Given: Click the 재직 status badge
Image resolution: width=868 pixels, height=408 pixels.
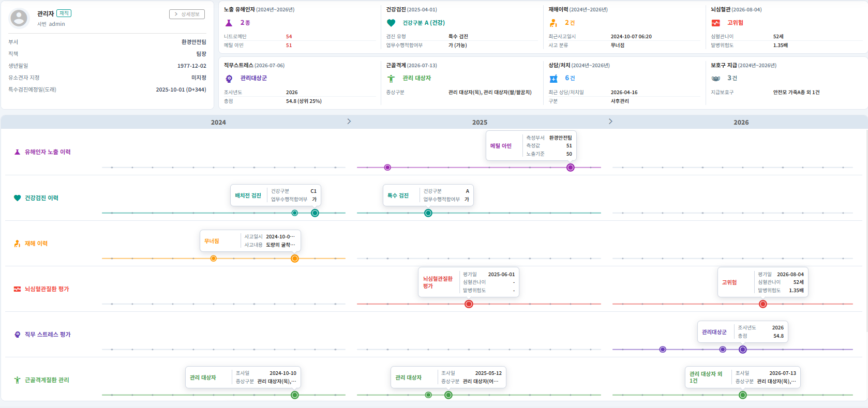Looking at the screenshot, I should 64,13.
